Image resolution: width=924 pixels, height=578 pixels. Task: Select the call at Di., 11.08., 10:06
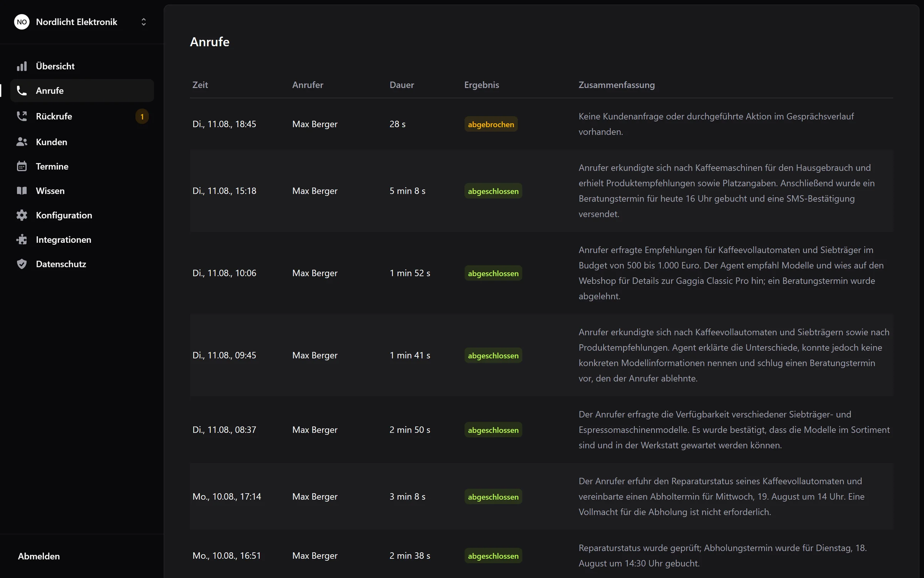point(541,273)
